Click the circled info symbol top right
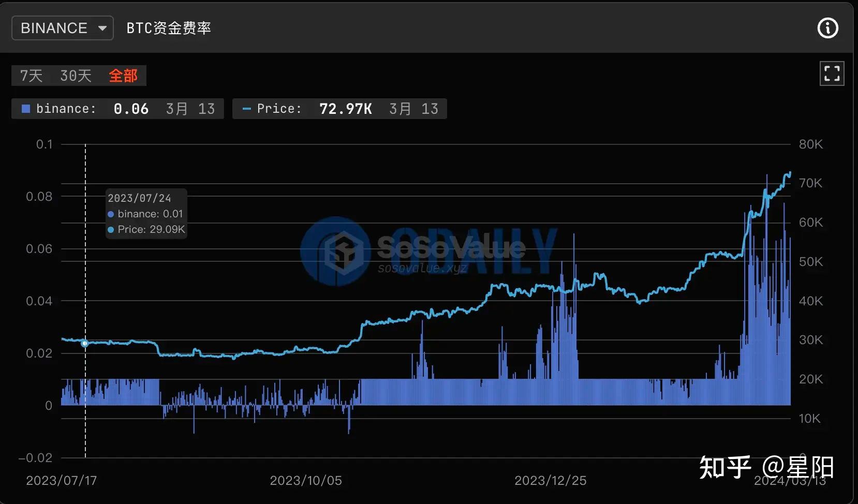This screenshot has height=504, width=858. (827, 28)
